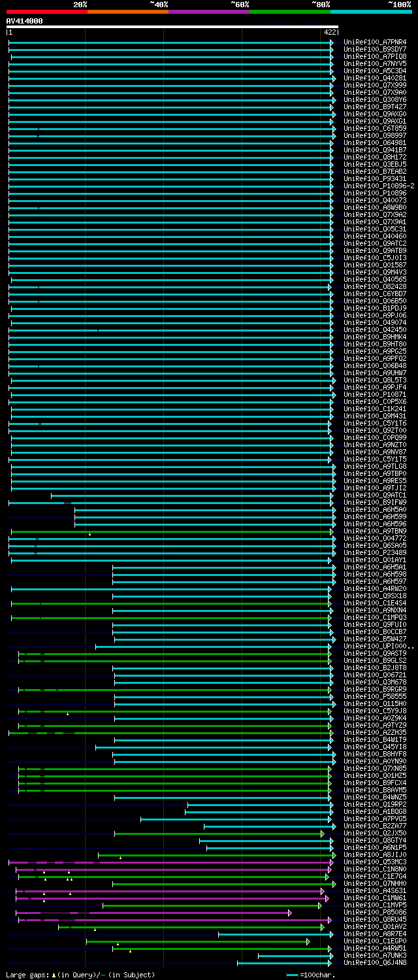418x980 pixels.
Task: Select the UniRef100_Q40281 label
Action: coord(375,78)
